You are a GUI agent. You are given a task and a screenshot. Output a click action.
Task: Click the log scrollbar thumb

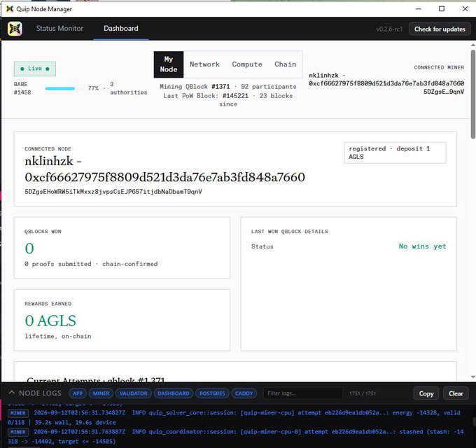pyautogui.click(x=474, y=421)
